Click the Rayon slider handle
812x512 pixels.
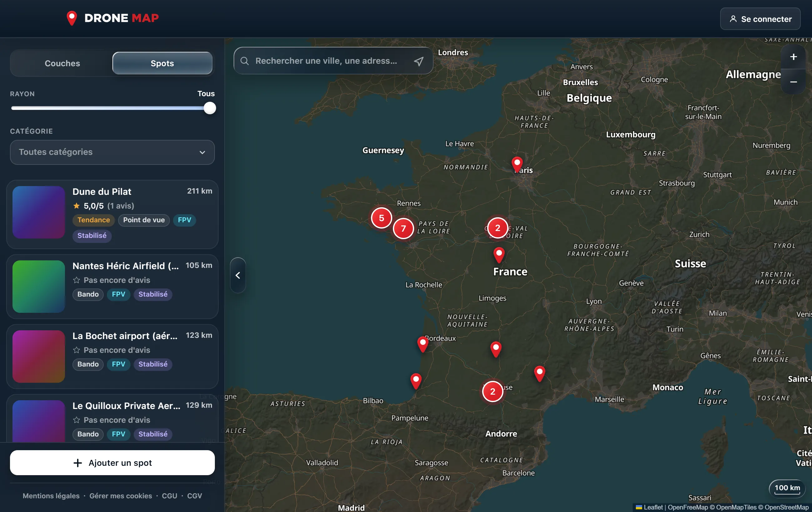[210, 108]
